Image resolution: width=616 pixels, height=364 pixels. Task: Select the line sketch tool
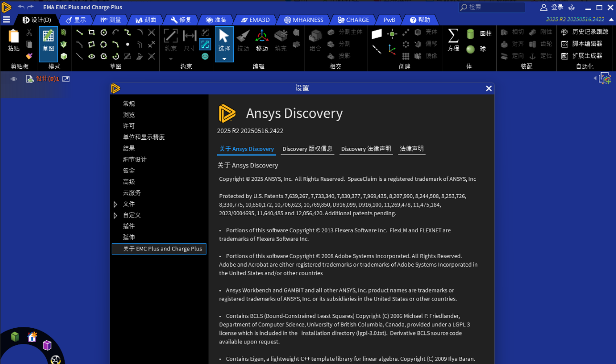click(x=80, y=32)
